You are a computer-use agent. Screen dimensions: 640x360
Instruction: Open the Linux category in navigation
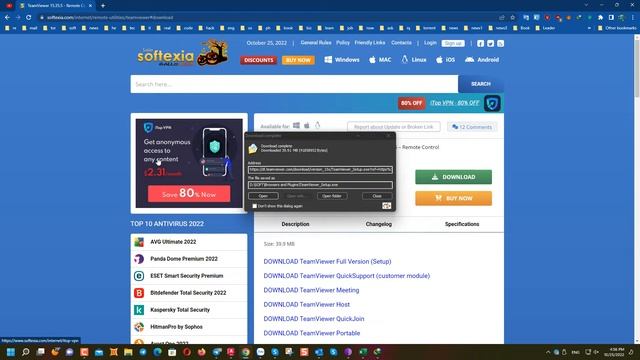(x=414, y=60)
